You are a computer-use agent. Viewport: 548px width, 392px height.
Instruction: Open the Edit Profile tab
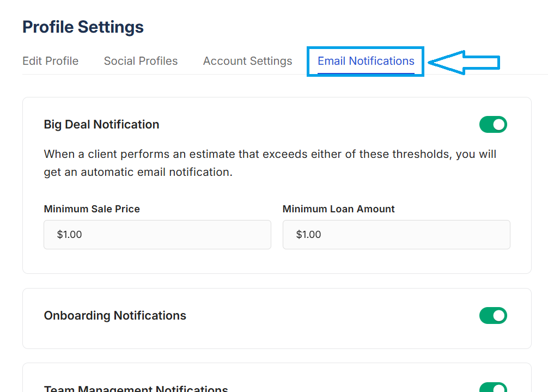point(50,61)
